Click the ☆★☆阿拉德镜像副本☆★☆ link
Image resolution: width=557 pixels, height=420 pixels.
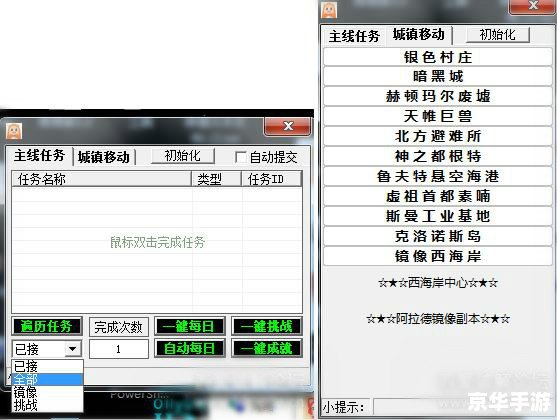[438, 319]
